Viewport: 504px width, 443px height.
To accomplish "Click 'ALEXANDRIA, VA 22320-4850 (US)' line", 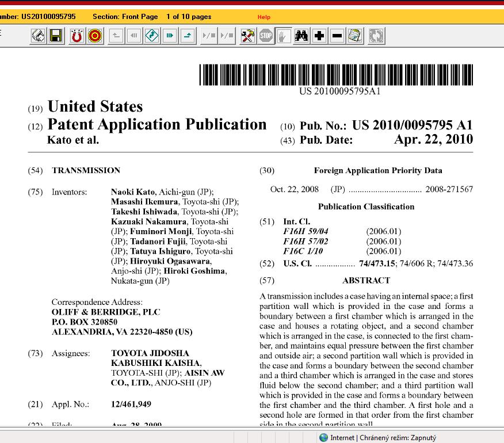I will [122, 332].
